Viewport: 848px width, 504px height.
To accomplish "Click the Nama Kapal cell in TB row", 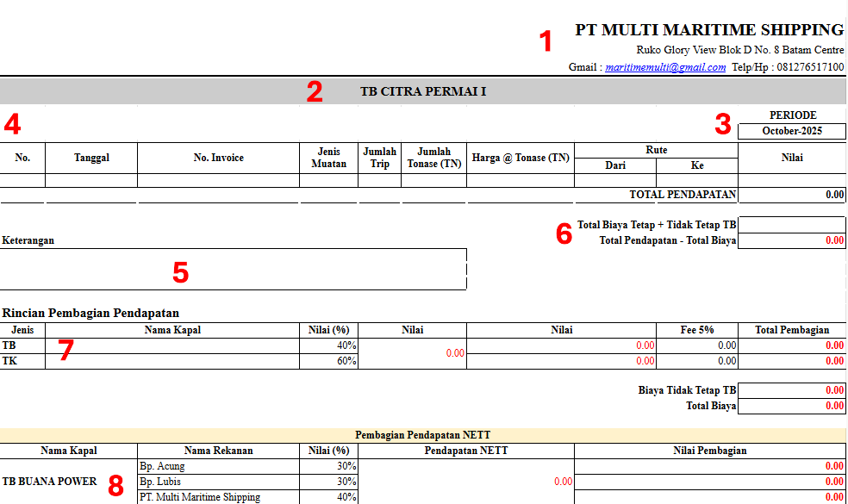I will pos(172,345).
